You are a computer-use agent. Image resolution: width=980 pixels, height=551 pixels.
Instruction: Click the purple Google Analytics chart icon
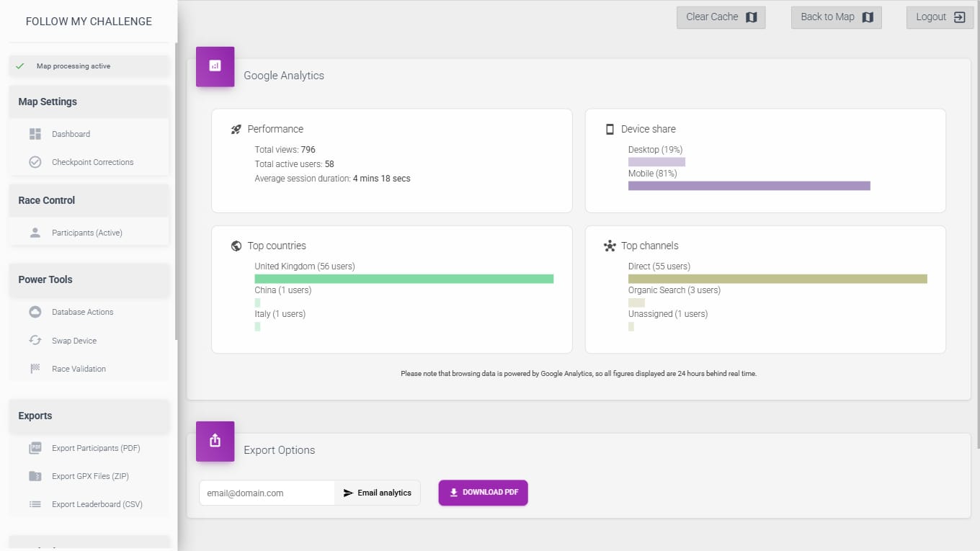coord(215,66)
